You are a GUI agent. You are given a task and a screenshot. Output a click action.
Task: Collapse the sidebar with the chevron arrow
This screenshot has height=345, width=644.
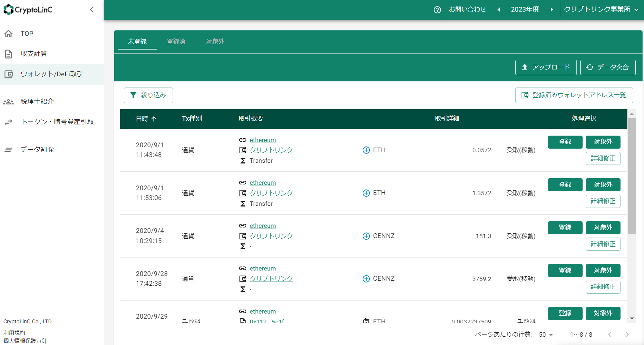pos(91,10)
